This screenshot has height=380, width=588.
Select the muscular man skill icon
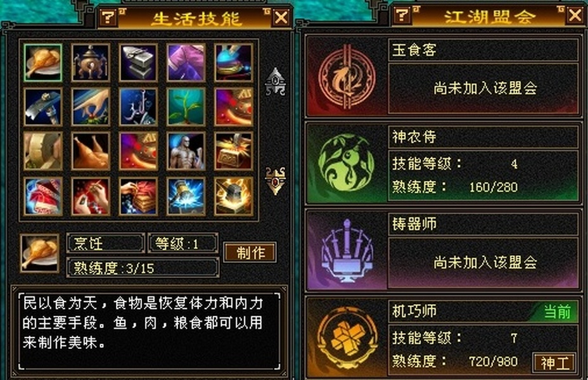186,151
